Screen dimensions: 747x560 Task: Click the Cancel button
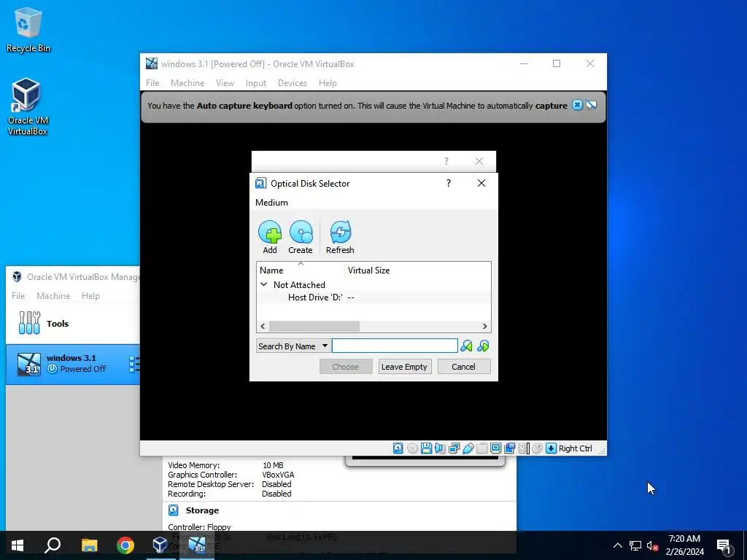[x=463, y=367]
